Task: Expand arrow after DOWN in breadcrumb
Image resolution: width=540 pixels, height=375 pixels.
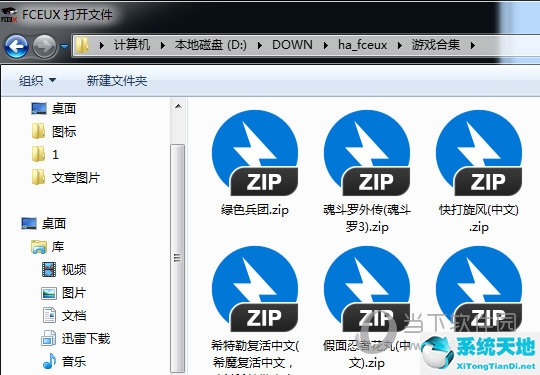Action: (x=325, y=45)
